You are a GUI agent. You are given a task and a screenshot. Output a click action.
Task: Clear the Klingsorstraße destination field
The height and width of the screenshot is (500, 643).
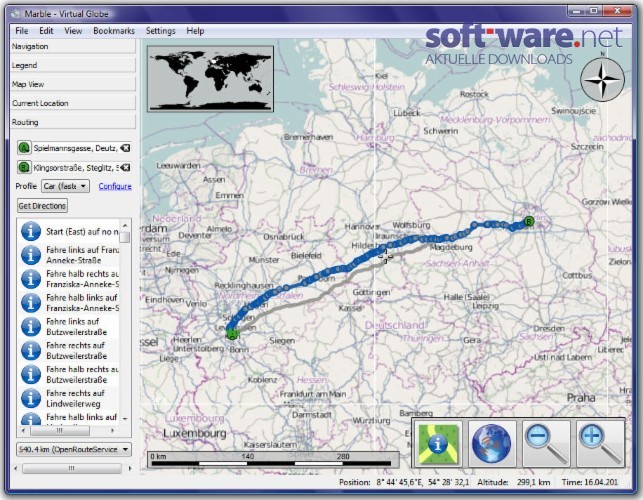click(x=125, y=167)
